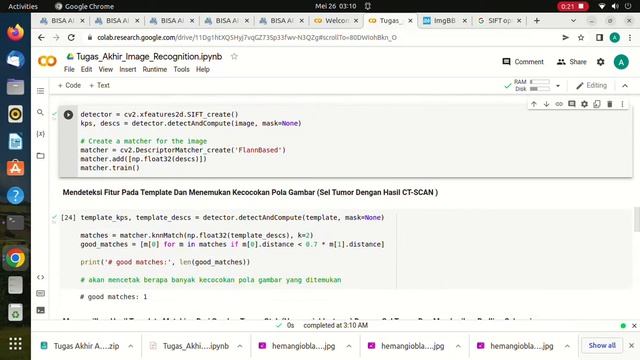Open more cell actions menu
This screenshot has width=640, height=360.
coord(622,104)
